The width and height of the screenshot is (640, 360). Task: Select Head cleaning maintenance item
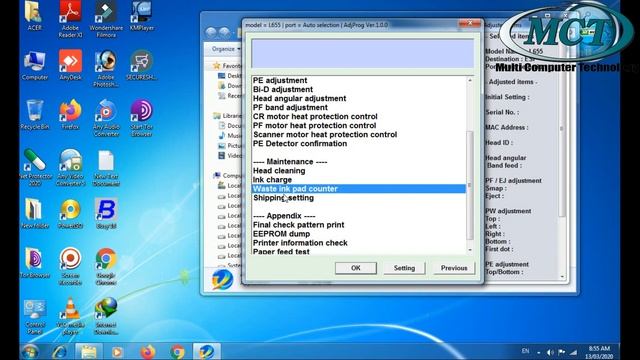point(279,171)
